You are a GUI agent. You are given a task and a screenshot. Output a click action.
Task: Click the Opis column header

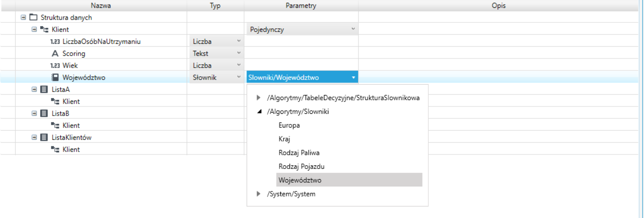[x=499, y=5]
